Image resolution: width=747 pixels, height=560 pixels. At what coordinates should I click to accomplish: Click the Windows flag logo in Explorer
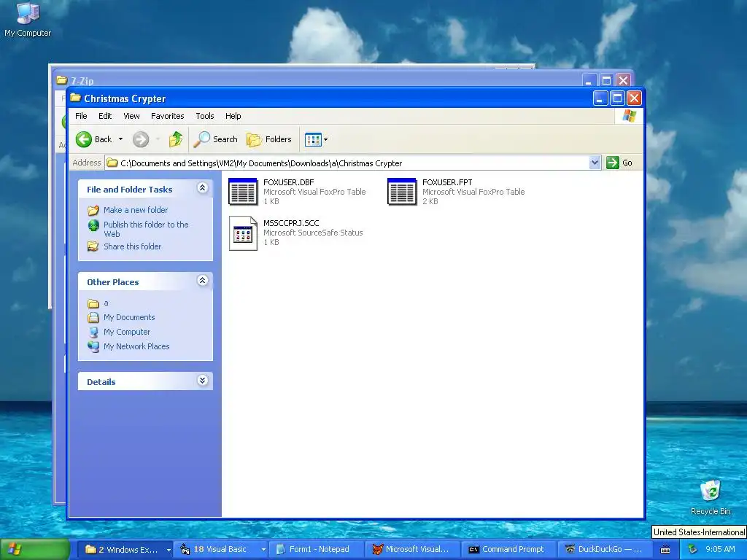(630, 116)
